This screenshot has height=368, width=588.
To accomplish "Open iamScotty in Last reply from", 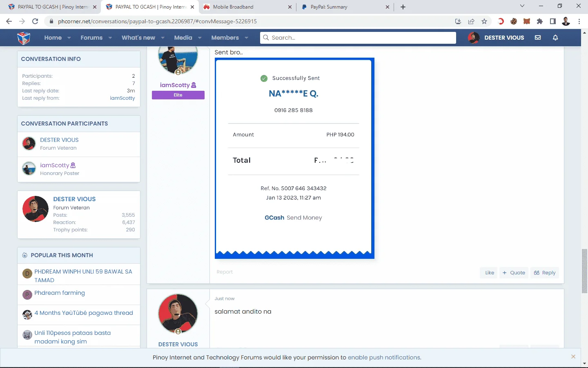I will (122, 98).
